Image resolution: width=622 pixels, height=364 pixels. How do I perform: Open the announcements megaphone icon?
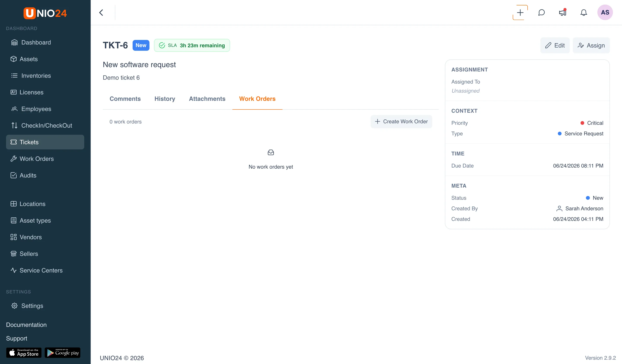(x=563, y=13)
